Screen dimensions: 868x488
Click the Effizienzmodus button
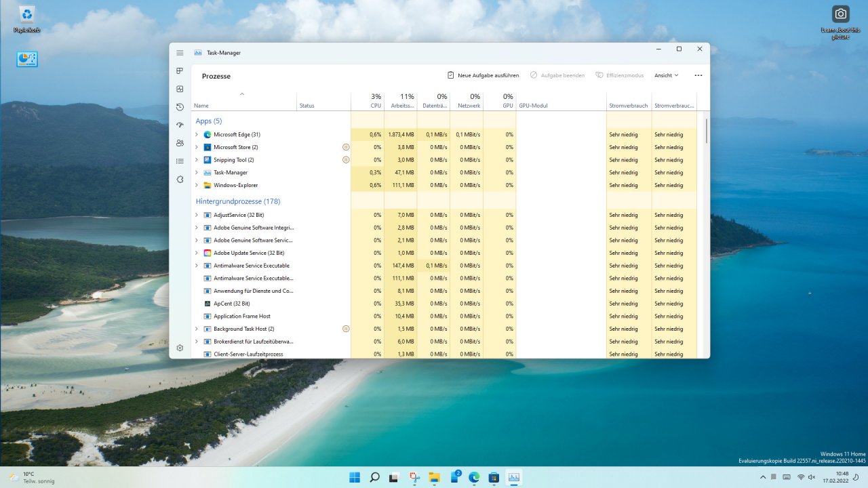coord(619,75)
